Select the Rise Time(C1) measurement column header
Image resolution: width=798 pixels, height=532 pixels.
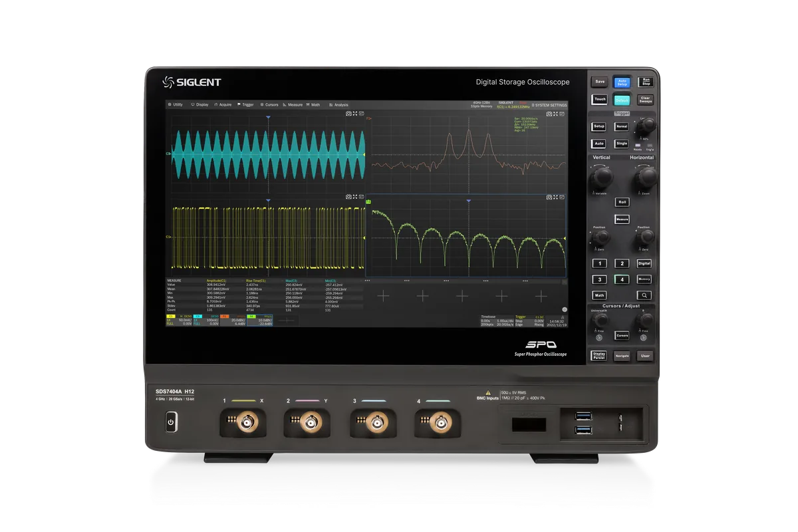(x=257, y=281)
